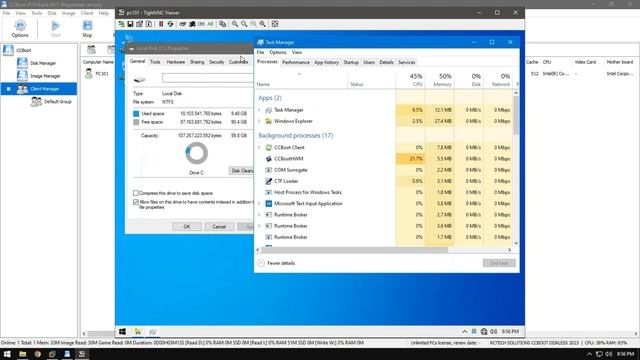Image resolution: width=640 pixels, height=360 pixels.
Task: Click TightVNC Save connection disk icon
Action: click(130, 24)
